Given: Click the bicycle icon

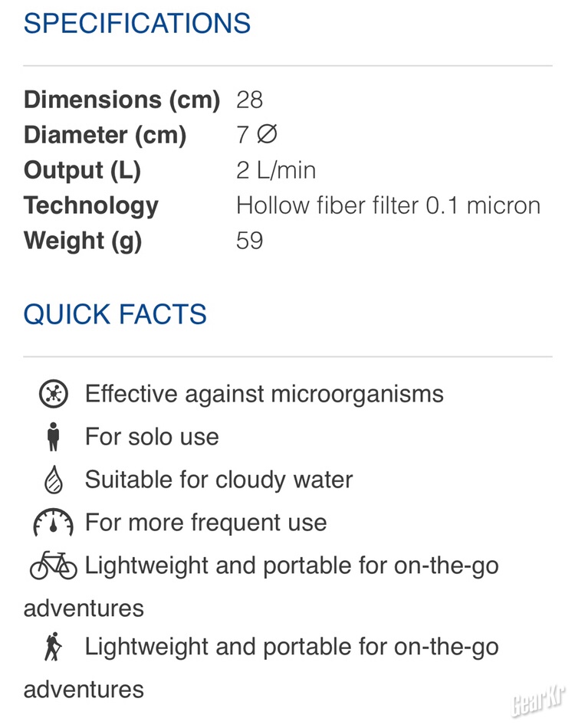Looking at the screenshot, I should pyautogui.click(x=54, y=566).
